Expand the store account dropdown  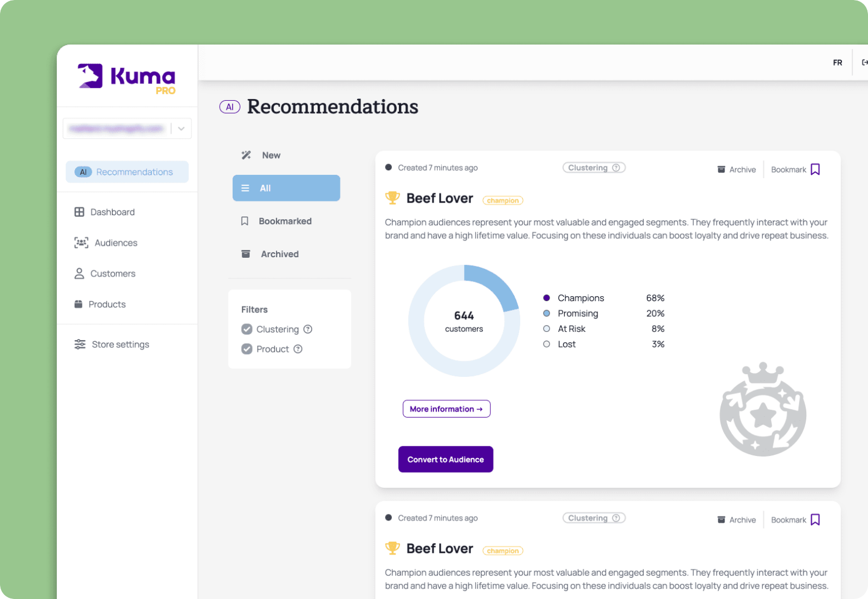click(x=180, y=128)
